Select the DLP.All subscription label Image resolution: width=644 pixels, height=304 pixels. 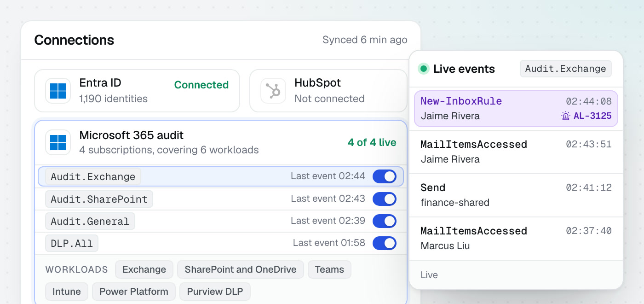tap(72, 243)
